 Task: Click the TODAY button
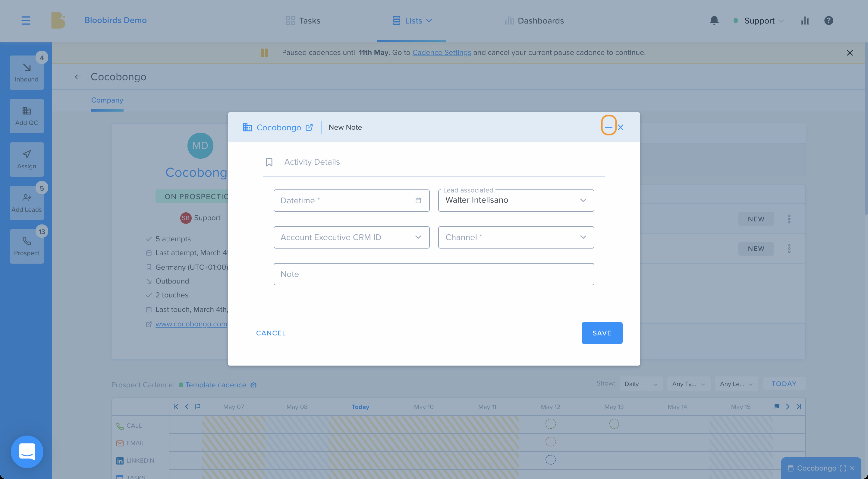tap(784, 384)
